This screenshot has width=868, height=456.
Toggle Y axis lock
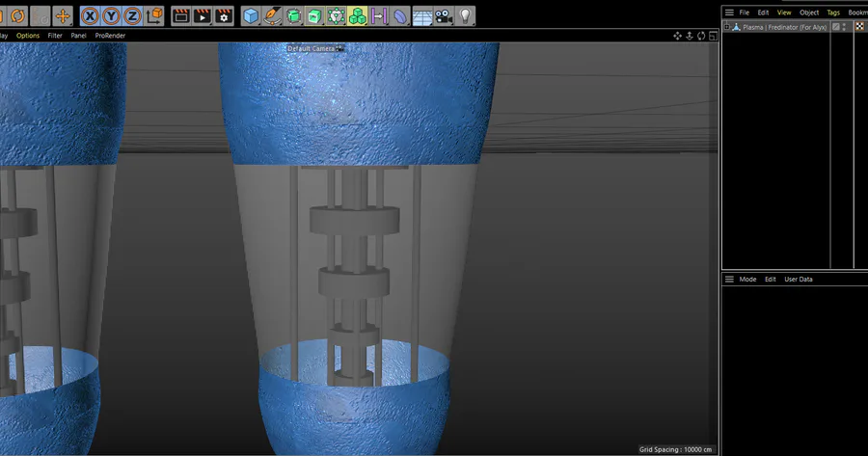(x=111, y=16)
